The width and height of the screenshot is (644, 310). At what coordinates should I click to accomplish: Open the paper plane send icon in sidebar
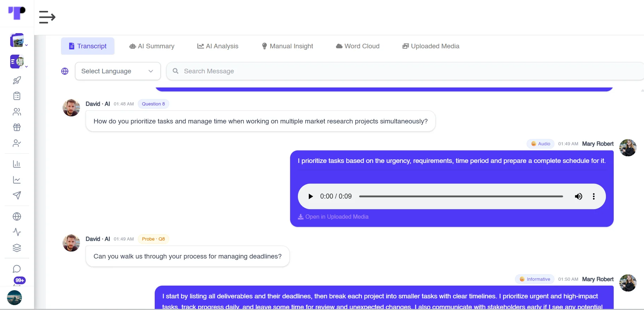coord(17,195)
